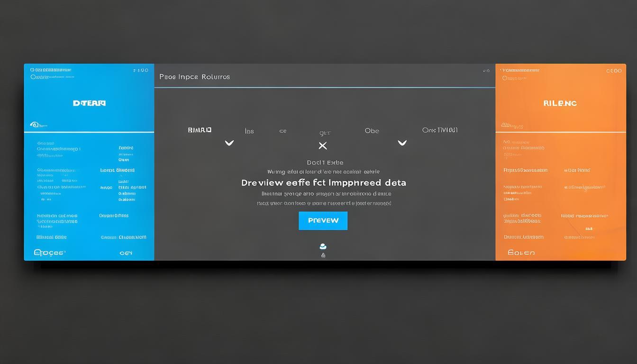Select the Obe tab

pyautogui.click(x=372, y=131)
